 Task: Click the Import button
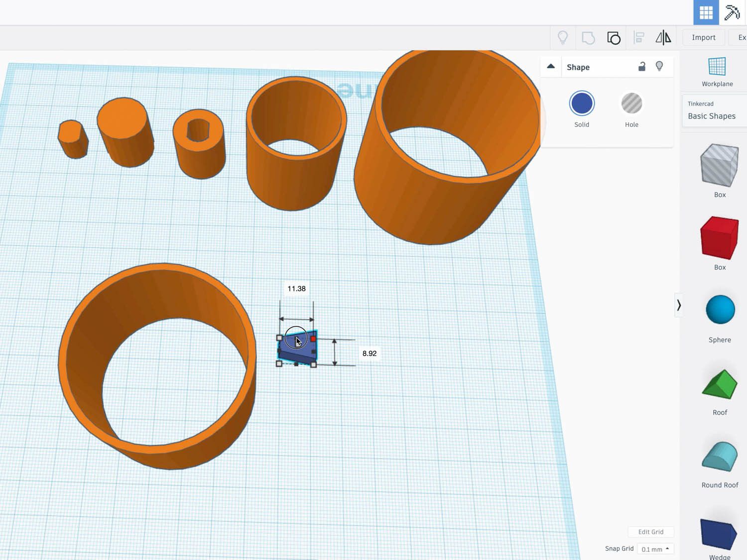(703, 37)
